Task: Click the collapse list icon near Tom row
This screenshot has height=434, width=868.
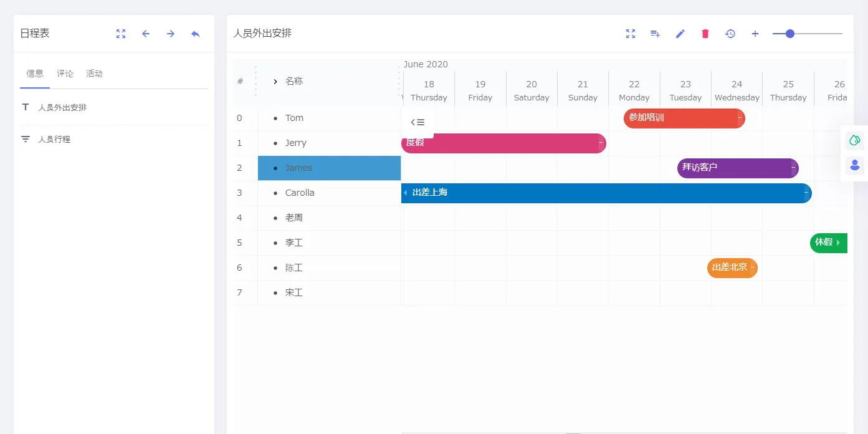Action: (x=417, y=122)
